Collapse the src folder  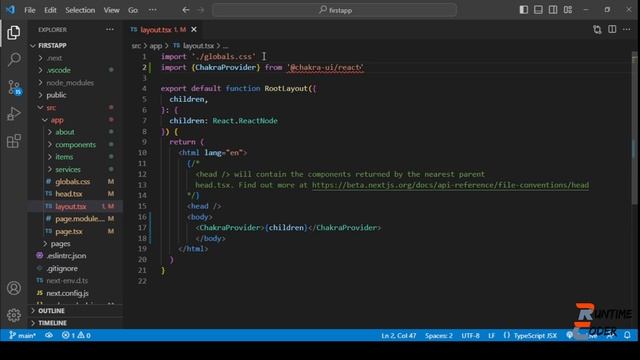76,108
